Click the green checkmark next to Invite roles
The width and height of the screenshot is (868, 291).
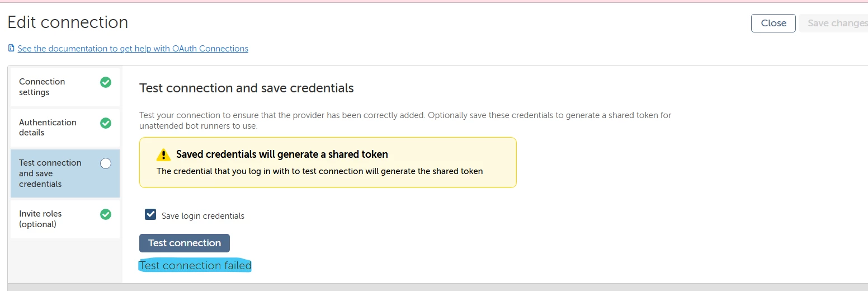106,214
